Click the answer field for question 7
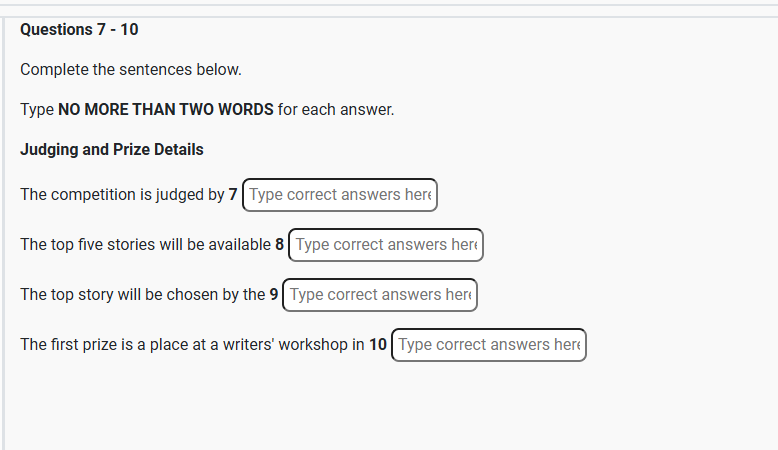 (x=339, y=195)
